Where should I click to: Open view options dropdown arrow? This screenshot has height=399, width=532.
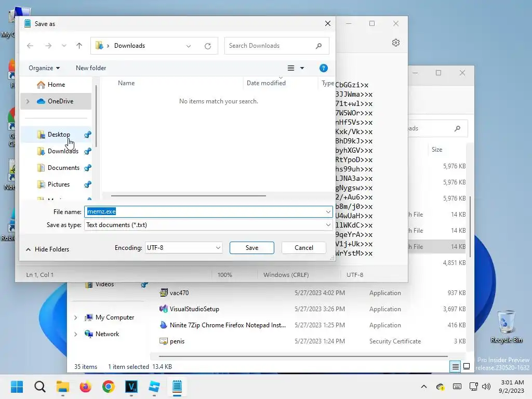(x=302, y=68)
